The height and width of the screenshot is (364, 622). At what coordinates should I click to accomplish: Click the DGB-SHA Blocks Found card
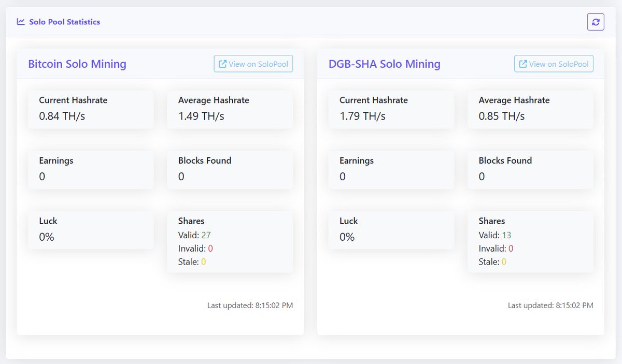pos(530,169)
